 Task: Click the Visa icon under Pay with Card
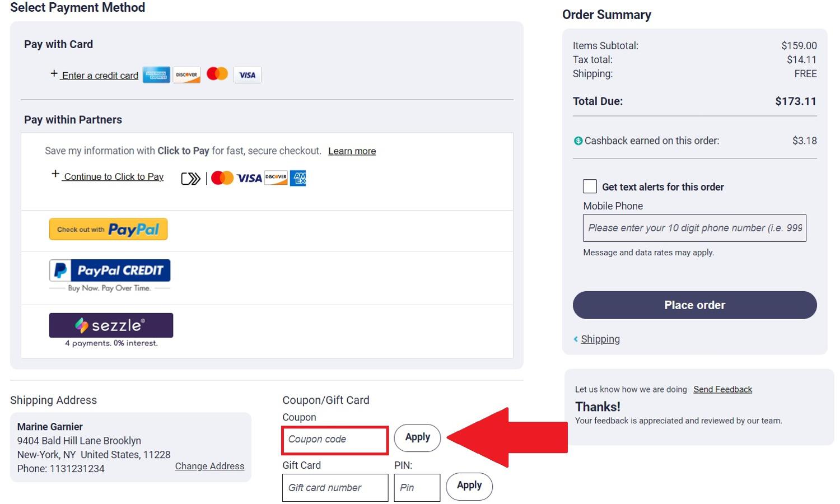247,75
